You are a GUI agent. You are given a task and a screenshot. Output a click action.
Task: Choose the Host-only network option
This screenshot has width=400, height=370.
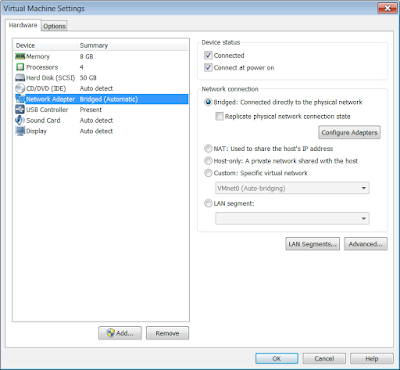(208, 161)
